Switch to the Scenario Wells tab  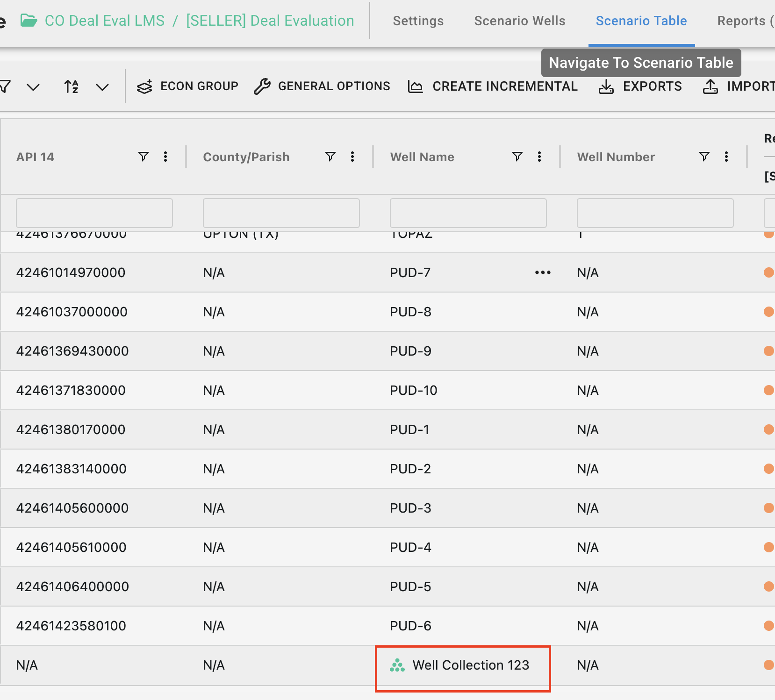(519, 21)
